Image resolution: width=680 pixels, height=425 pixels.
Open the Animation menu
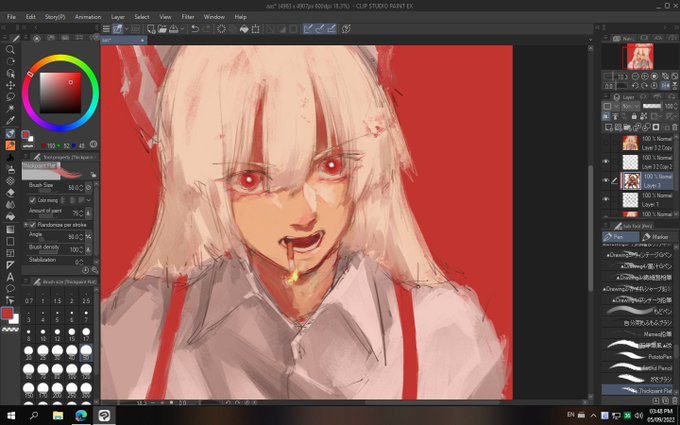click(x=88, y=17)
